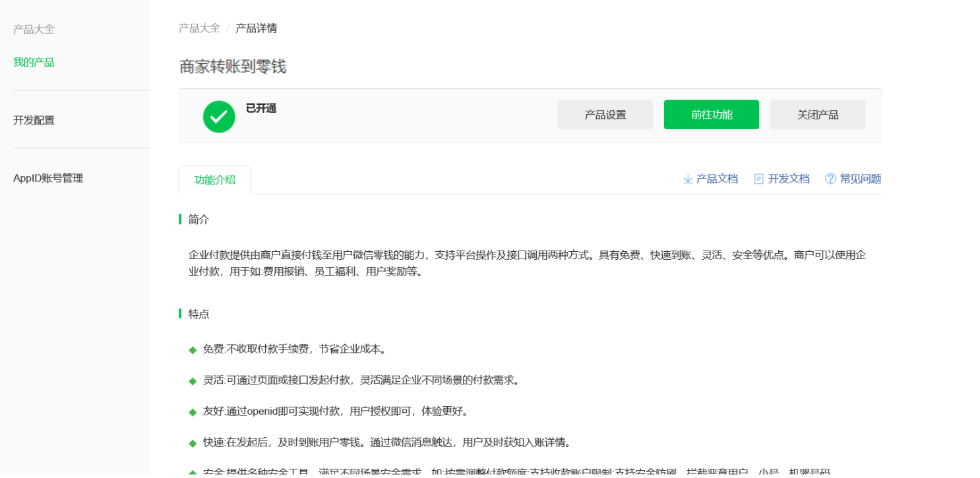Image resolution: width=980 pixels, height=478 pixels.
Task: Click the diamond bullet next to 免费
Action: tap(193, 350)
